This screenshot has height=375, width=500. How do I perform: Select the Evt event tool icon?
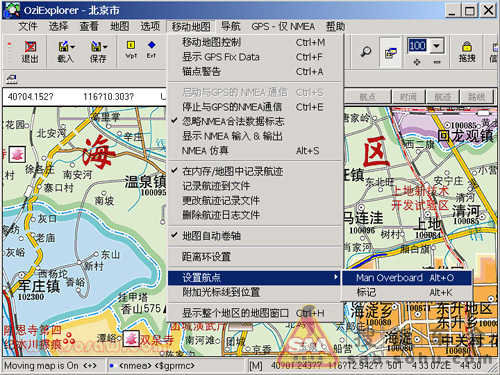pyautogui.click(x=151, y=49)
